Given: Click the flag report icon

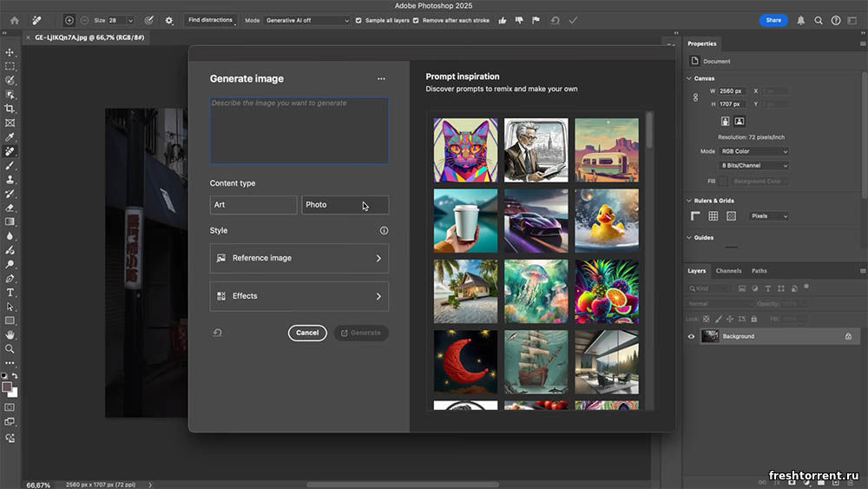Looking at the screenshot, I should (536, 21).
